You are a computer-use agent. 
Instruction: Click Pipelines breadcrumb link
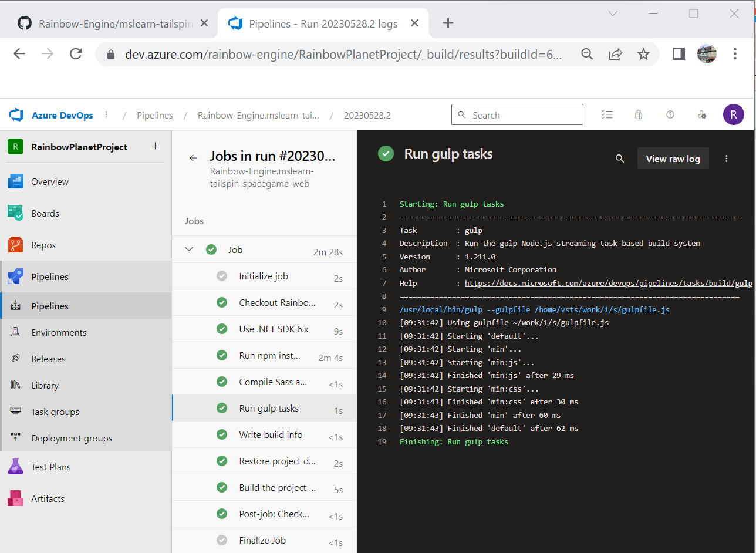pyautogui.click(x=155, y=115)
